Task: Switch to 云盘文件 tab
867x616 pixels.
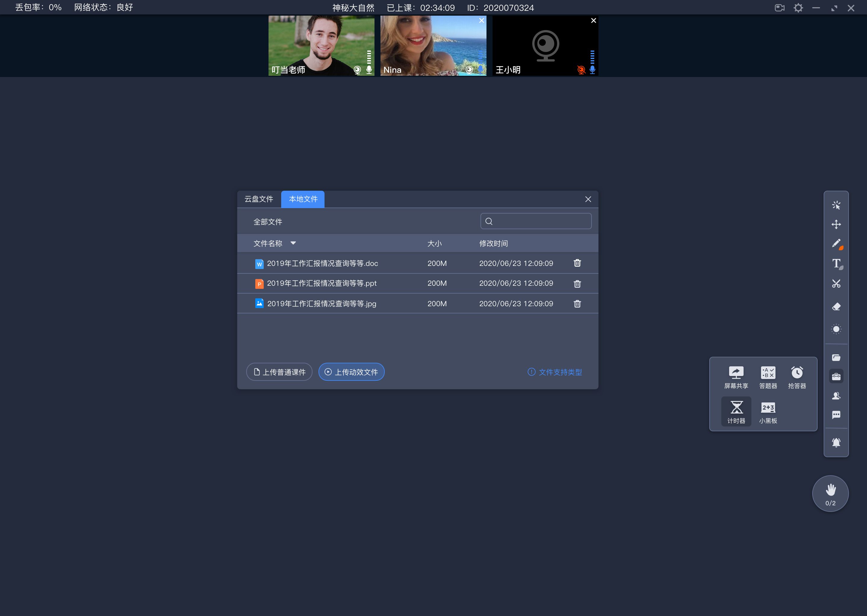Action: (259, 199)
